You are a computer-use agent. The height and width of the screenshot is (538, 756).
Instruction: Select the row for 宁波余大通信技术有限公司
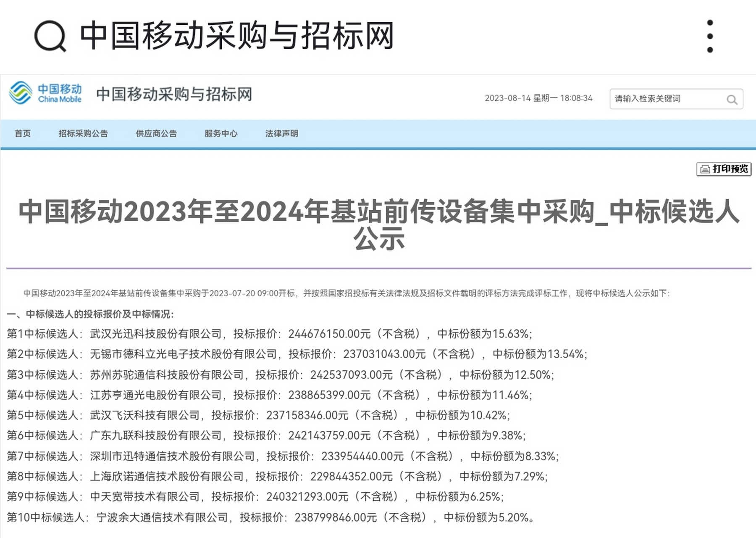(x=271, y=517)
